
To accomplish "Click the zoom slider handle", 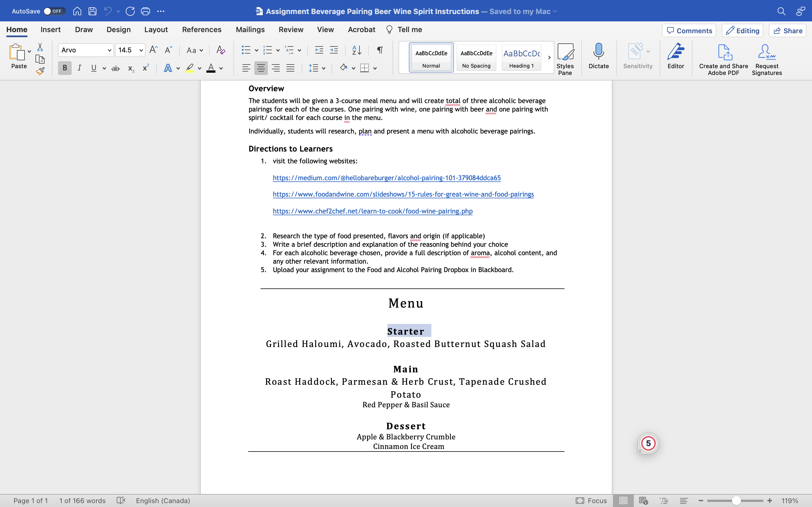I will pos(736,501).
